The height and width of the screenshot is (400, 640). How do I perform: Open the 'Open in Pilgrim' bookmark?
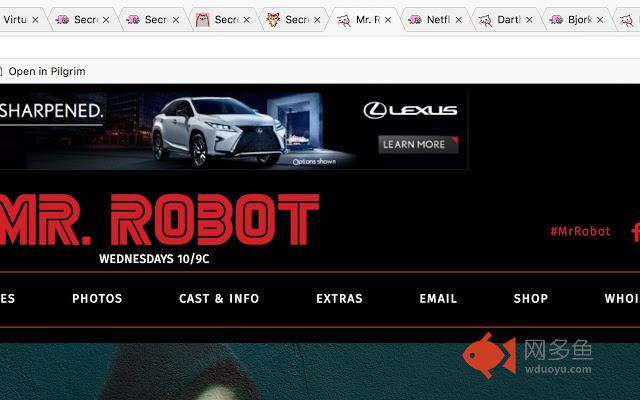[43, 71]
